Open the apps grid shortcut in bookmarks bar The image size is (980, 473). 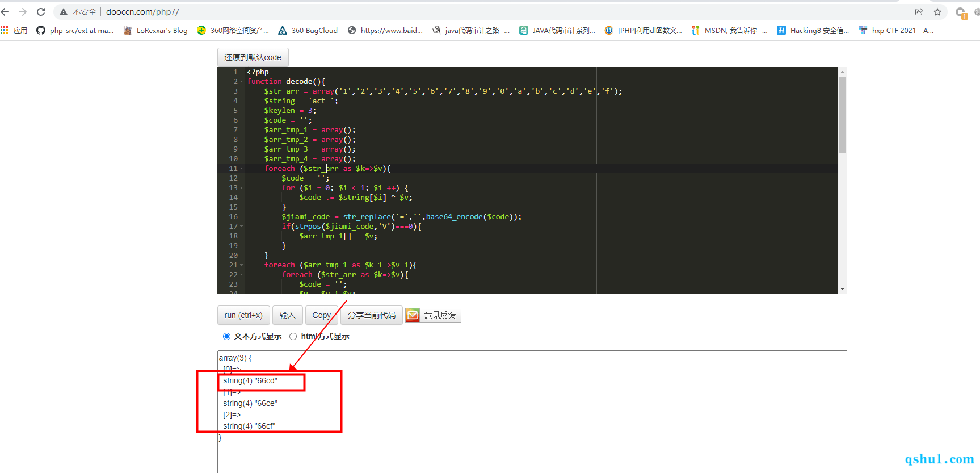(5, 30)
